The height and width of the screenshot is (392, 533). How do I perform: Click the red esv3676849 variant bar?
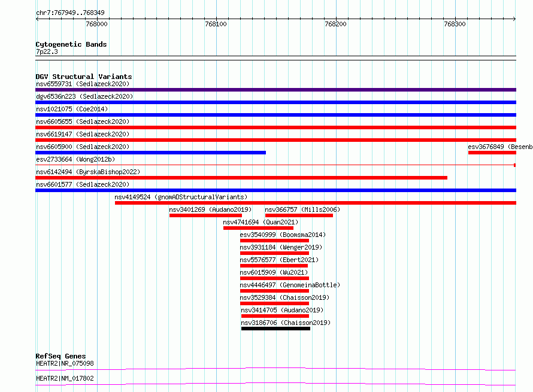492,153
